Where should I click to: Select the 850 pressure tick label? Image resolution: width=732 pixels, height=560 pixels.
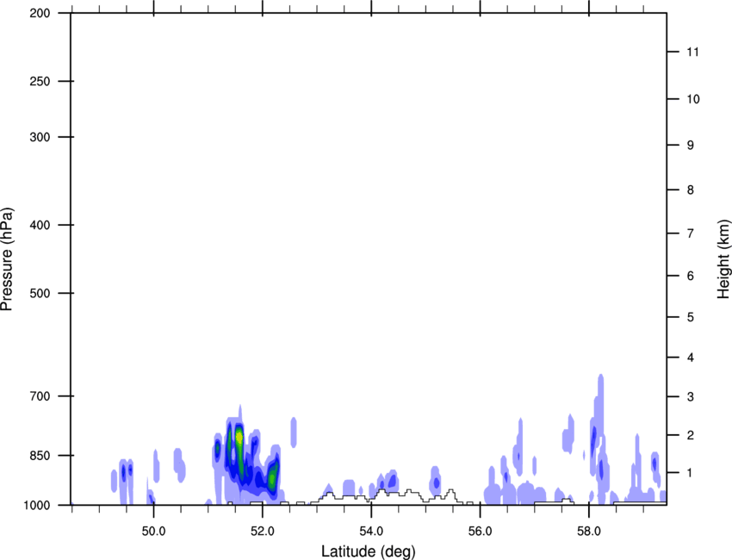[x=40, y=456]
